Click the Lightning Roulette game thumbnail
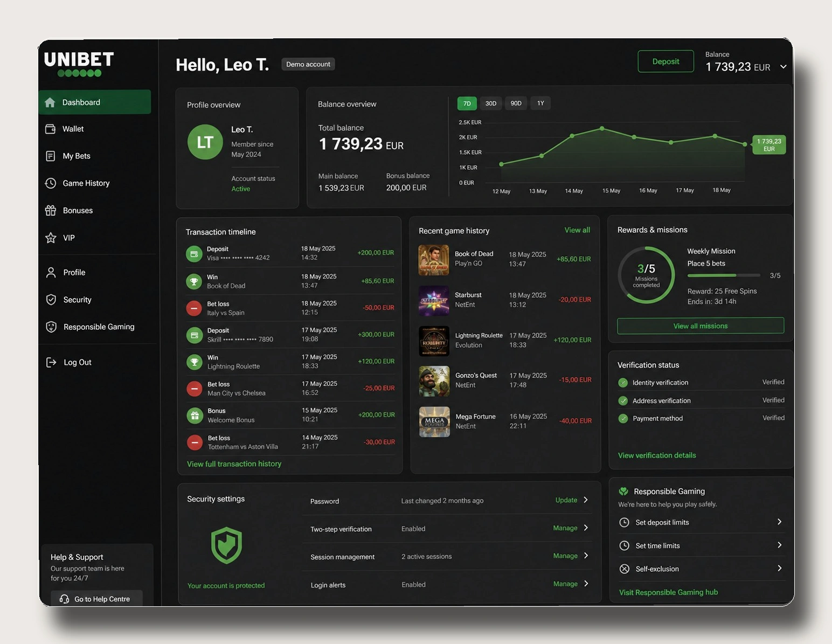 click(x=434, y=341)
